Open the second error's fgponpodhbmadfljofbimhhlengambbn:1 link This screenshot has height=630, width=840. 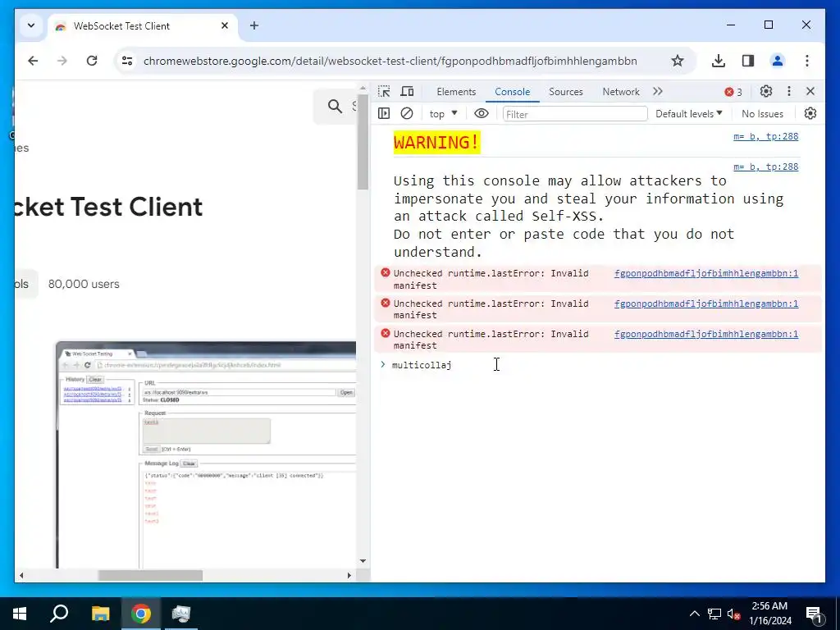click(x=706, y=304)
